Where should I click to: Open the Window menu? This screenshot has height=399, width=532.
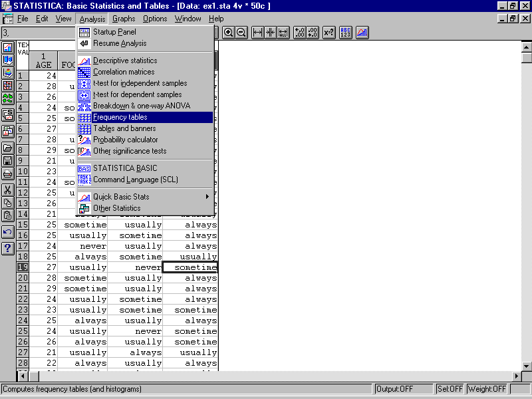point(188,19)
